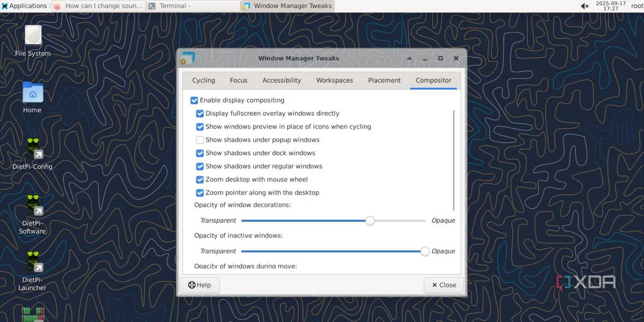Click the browser icon in taskbar

[58, 6]
